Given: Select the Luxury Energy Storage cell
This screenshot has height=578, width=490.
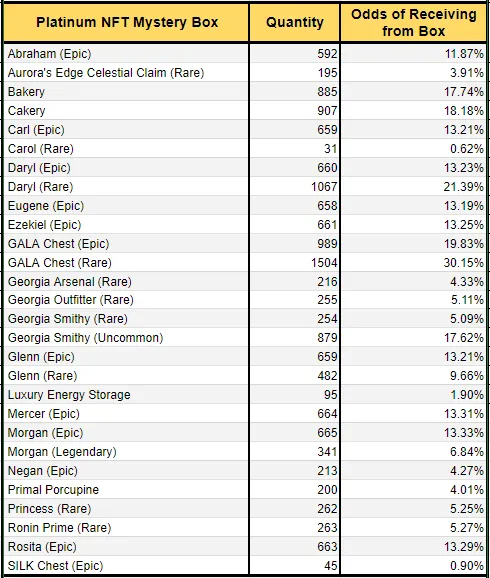Looking at the screenshot, I should coord(126,395).
